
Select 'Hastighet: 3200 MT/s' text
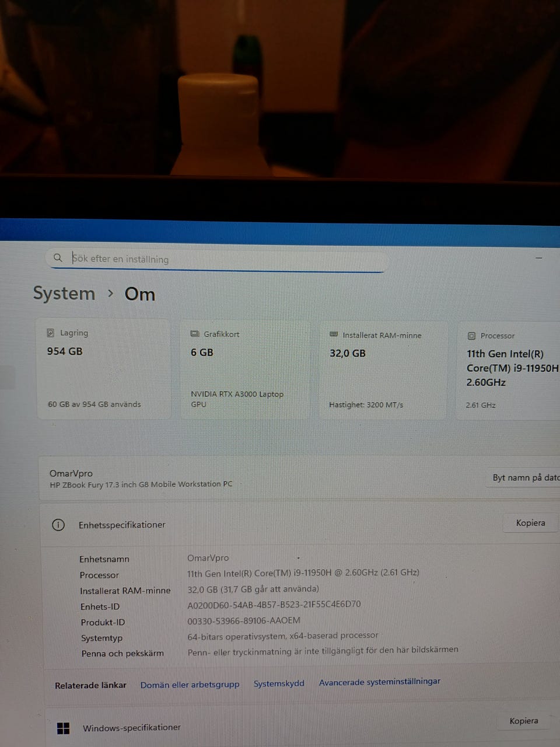tap(366, 404)
